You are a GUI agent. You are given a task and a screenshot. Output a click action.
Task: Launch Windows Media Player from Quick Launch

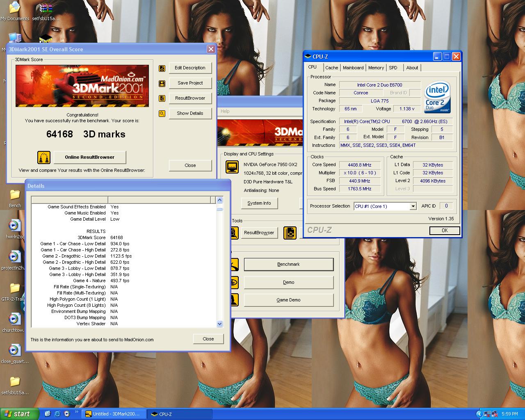point(66,414)
